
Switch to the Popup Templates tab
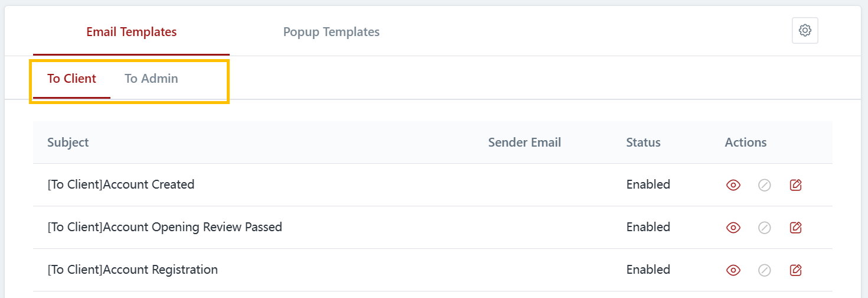coord(331,32)
